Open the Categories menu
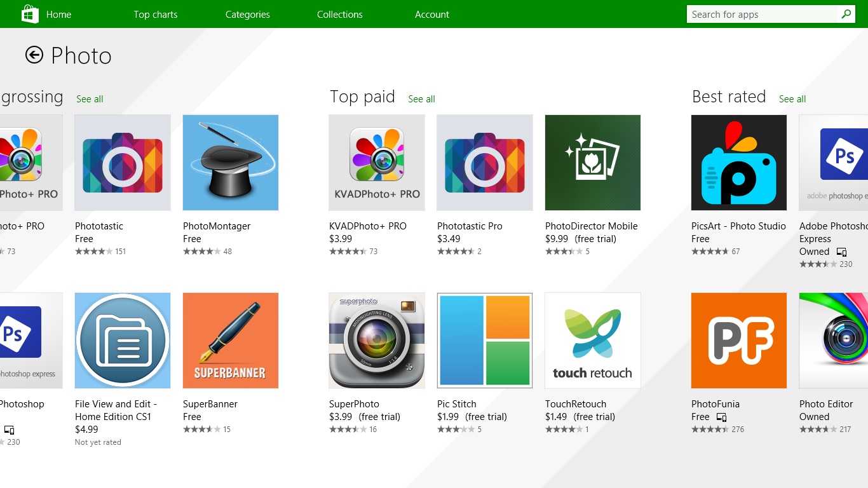Image resolution: width=868 pixels, height=488 pixels. (248, 14)
